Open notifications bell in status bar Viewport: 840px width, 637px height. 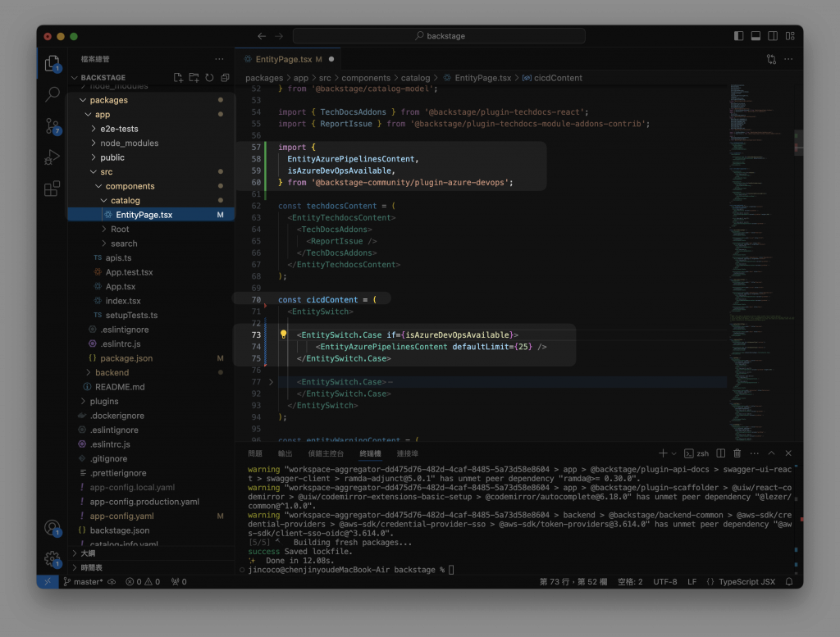[x=789, y=582]
